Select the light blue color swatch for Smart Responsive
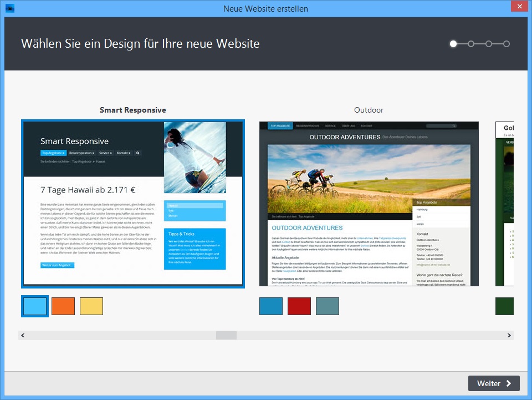The height and width of the screenshot is (400, 532). click(35, 306)
